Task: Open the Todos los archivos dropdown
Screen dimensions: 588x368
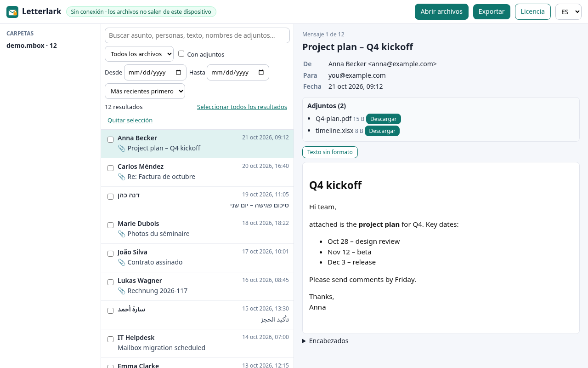Action: 139,54
